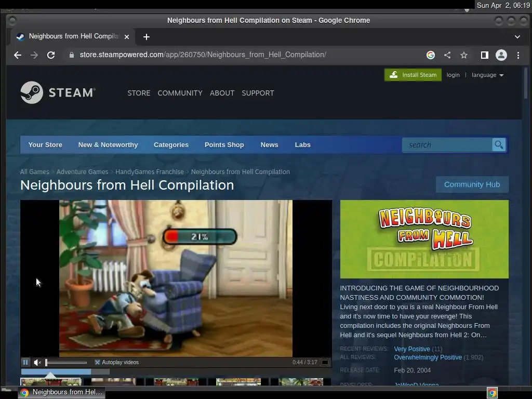Open New & Noteworthy tab
This screenshot has height=399, width=532.
pyautogui.click(x=108, y=145)
